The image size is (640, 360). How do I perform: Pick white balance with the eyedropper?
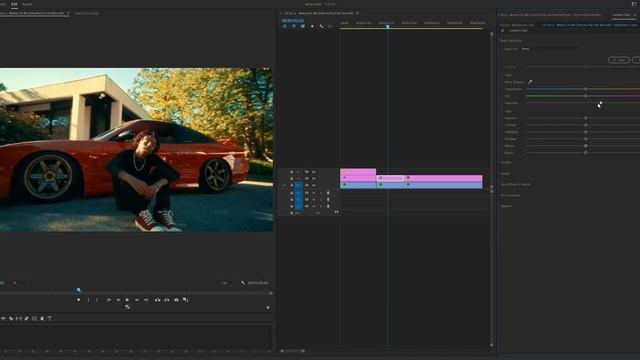530,82
